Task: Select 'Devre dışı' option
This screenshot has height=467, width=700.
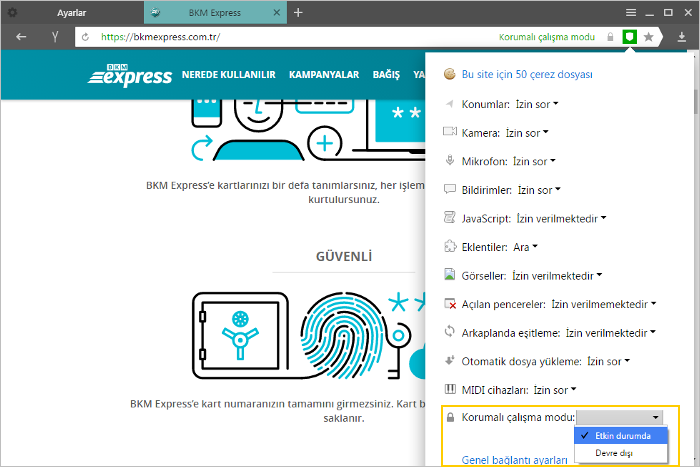Action: coord(621,453)
